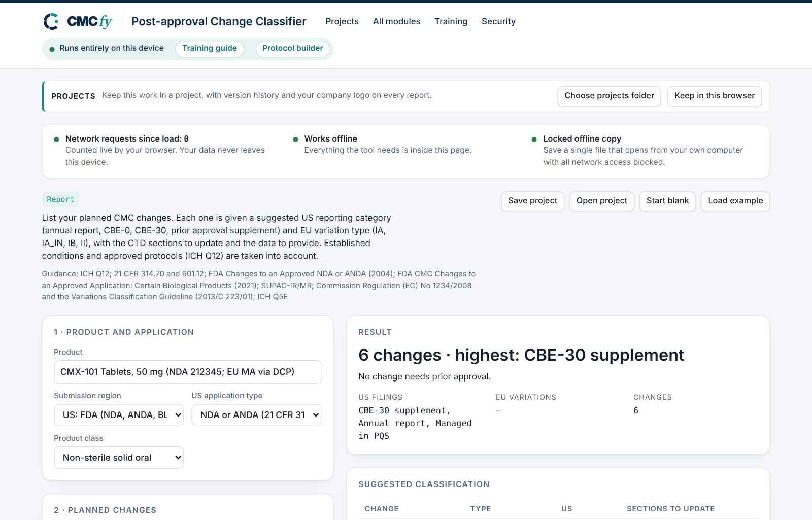812x520 pixels.
Task: Click the result headline '6 changes · highest: CBE-30 supplement'
Action: [x=521, y=355]
